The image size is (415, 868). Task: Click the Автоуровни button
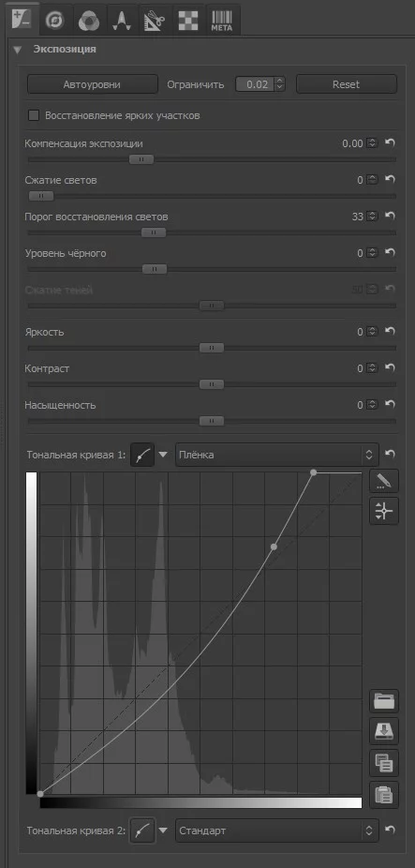tap(93, 84)
